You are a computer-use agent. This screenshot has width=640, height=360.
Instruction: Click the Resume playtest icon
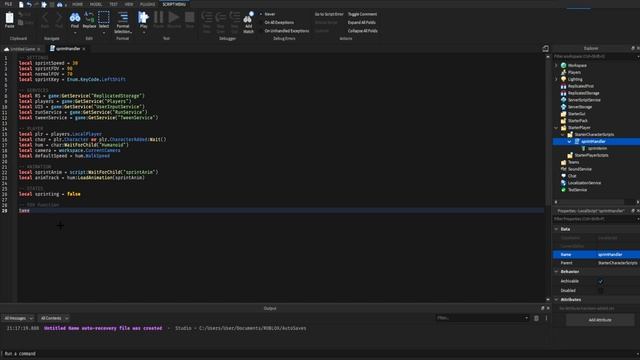(x=174, y=17)
